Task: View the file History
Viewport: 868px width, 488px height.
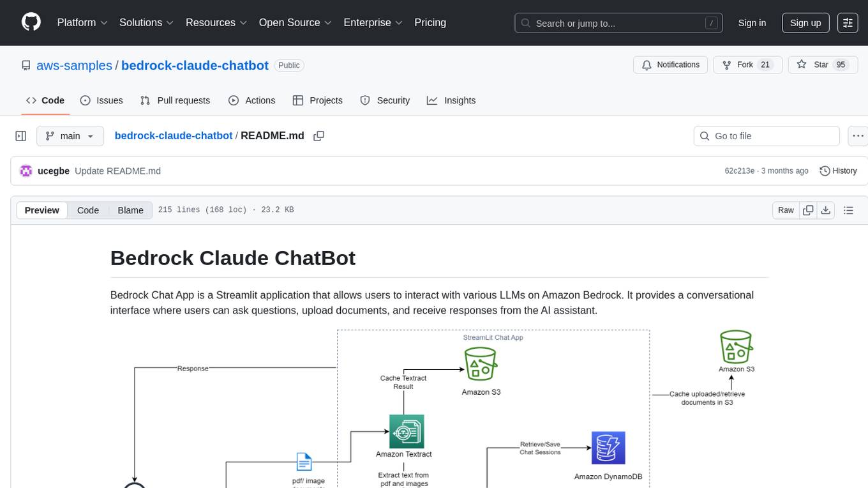Action: point(838,171)
